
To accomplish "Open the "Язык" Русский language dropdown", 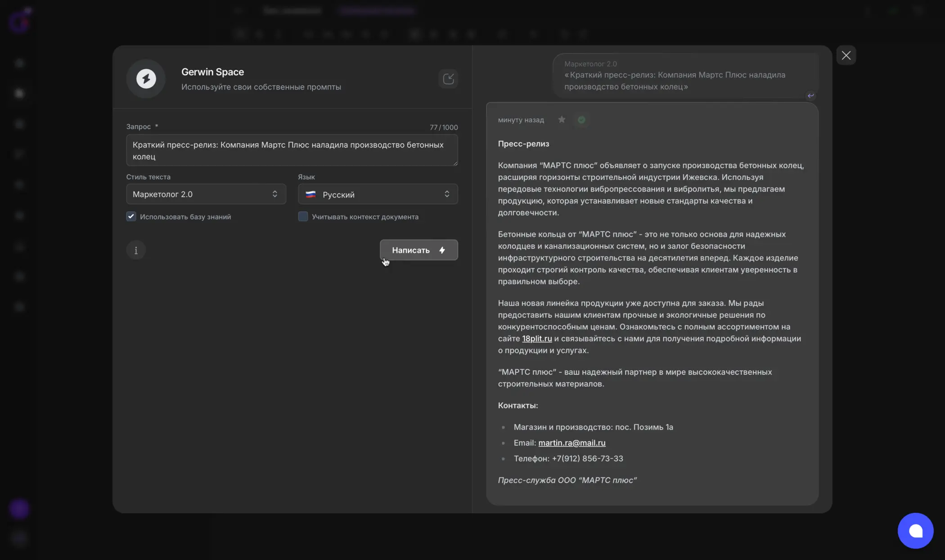I will (x=378, y=194).
